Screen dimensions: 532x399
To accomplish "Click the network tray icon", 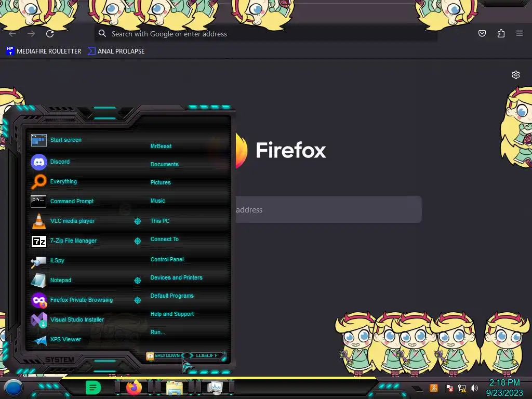I will point(462,388).
